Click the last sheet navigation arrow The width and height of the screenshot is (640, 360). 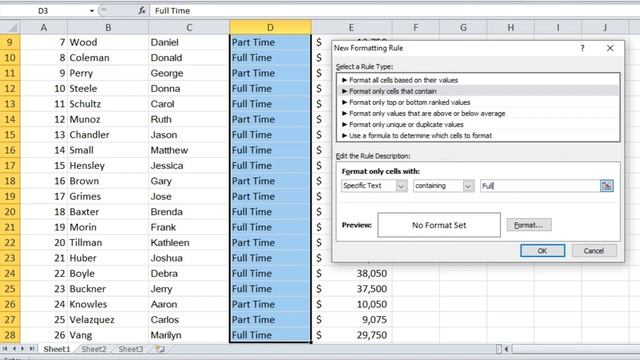pos(31,349)
